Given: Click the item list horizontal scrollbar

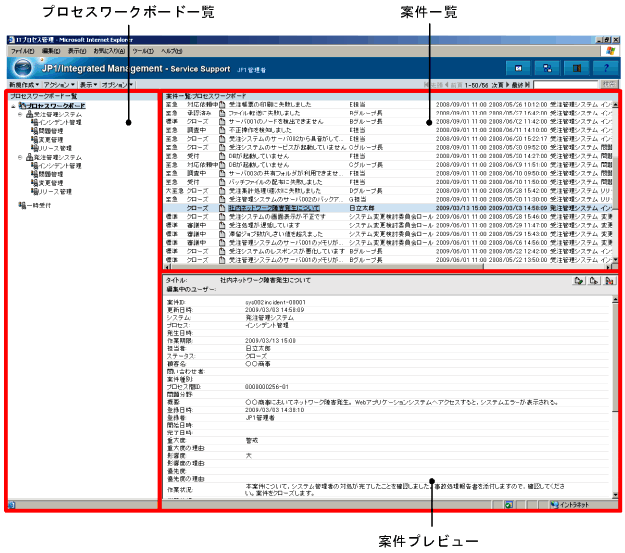Looking at the screenshot, I should (x=389, y=267).
